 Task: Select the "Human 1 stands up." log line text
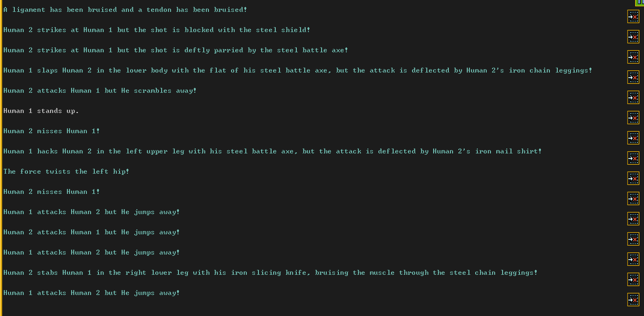tap(41, 111)
